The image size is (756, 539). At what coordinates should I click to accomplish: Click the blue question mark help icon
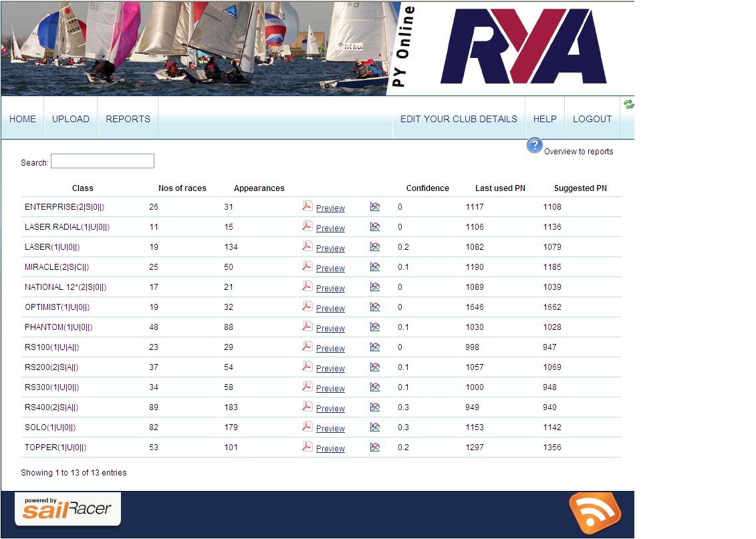(x=534, y=145)
